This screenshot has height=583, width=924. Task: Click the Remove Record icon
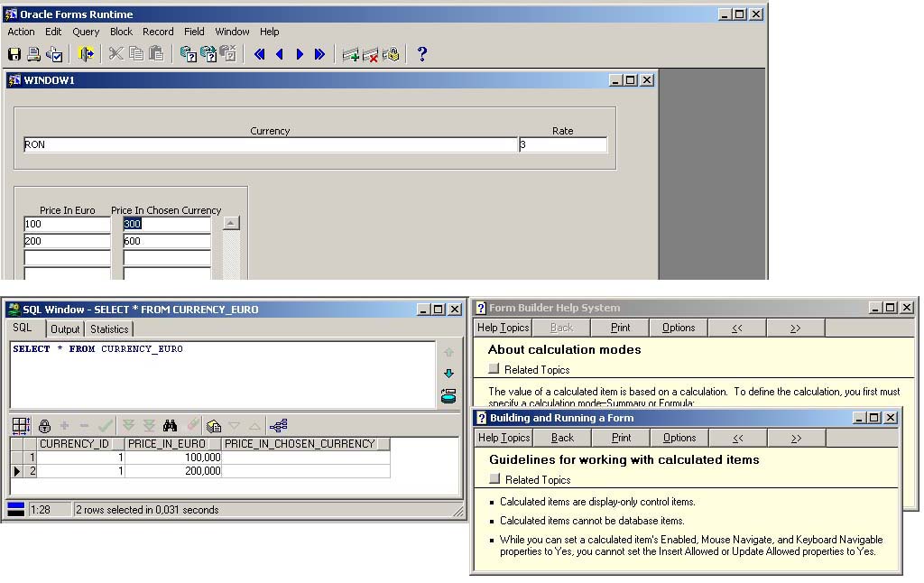pyautogui.click(x=370, y=54)
